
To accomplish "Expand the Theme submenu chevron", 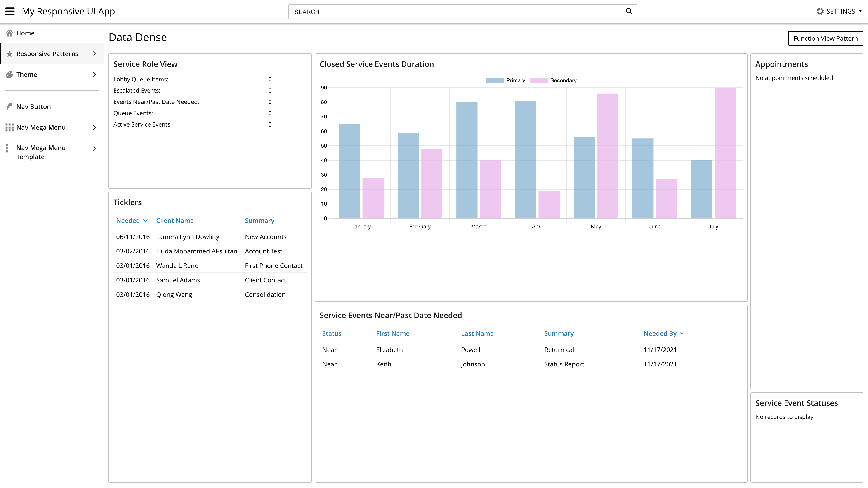I will [x=94, y=74].
